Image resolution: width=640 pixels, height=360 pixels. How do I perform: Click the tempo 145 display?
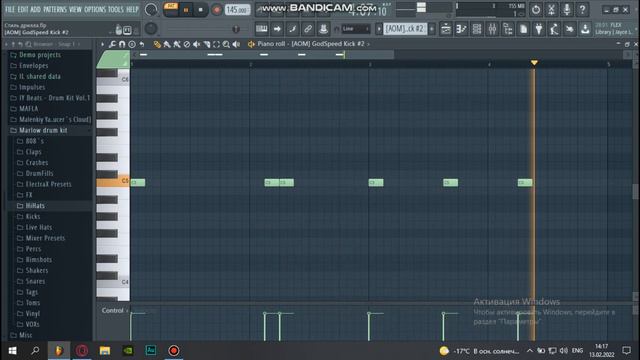237,9
